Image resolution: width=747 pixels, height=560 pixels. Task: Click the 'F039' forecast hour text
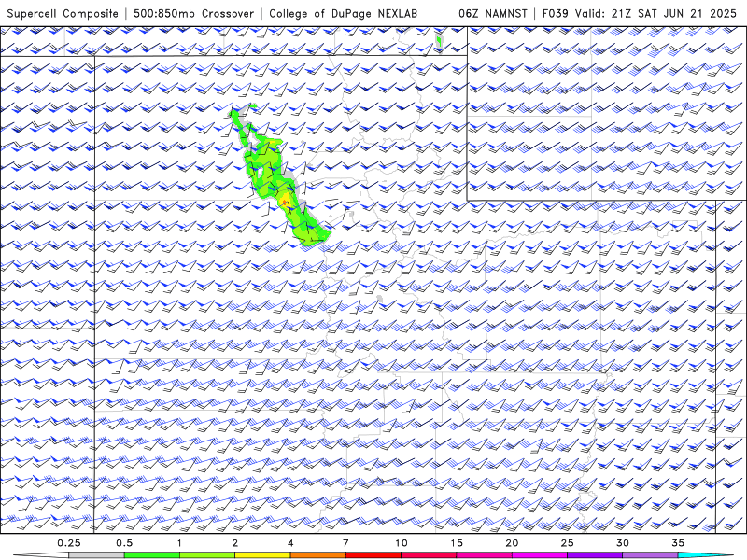pos(556,13)
